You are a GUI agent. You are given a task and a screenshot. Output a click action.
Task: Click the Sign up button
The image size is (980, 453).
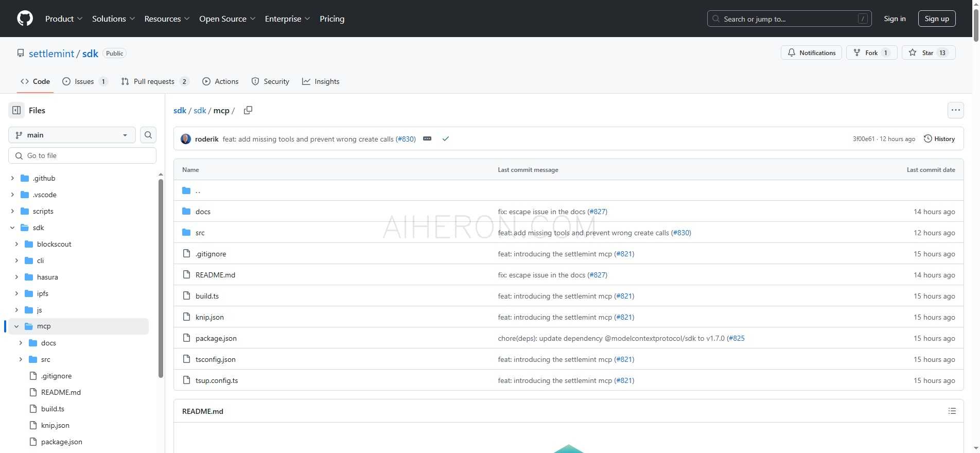pos(937,19)
